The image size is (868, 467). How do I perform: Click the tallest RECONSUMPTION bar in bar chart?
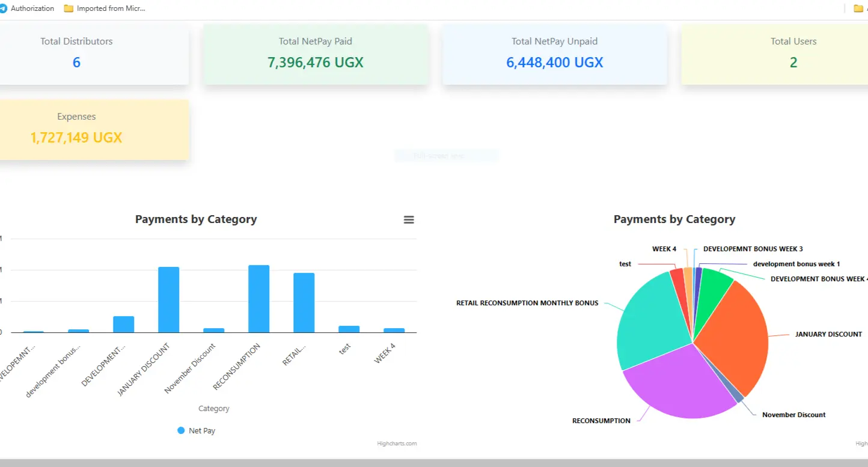tap(257, 298)
